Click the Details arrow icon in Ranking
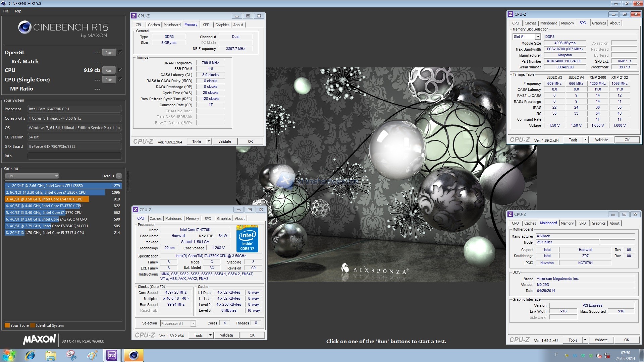The image size is (644, 362). (119, 176)
